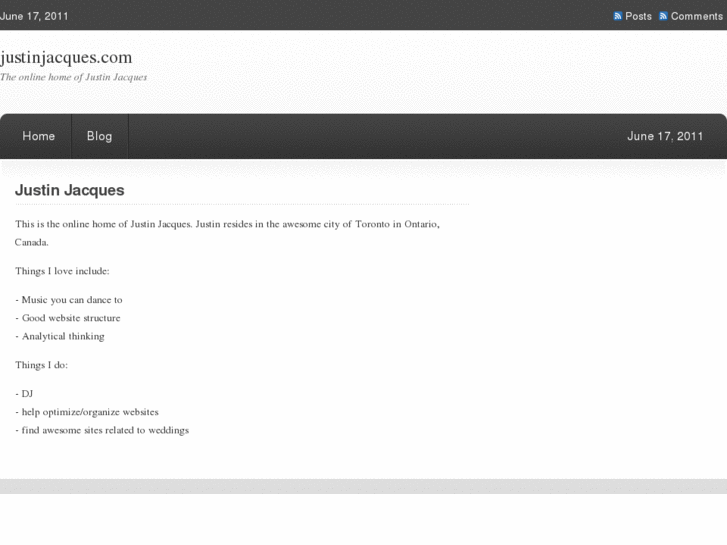This screenshot has height=545, width=727.
Task: Click the intro paragraph mentioning Toronto
Action: tap(227, 224)
